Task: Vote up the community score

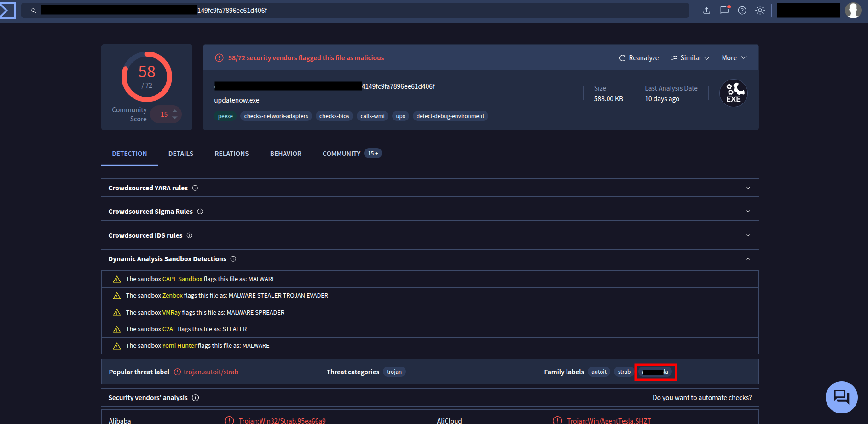Action: pyautogui.click(x=175, y=111)
